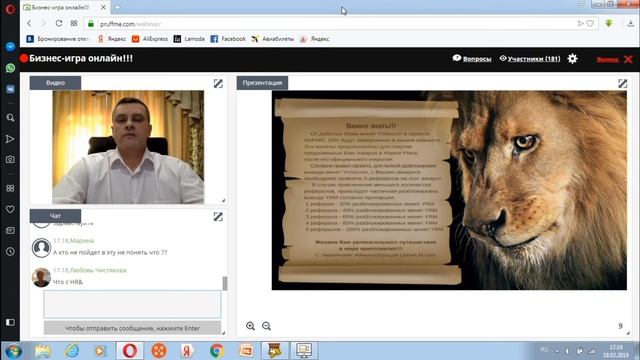The height and width of the screenshot is (360, 640).
Task: Click the presenter video feed
Action: [x=128, y=147]
